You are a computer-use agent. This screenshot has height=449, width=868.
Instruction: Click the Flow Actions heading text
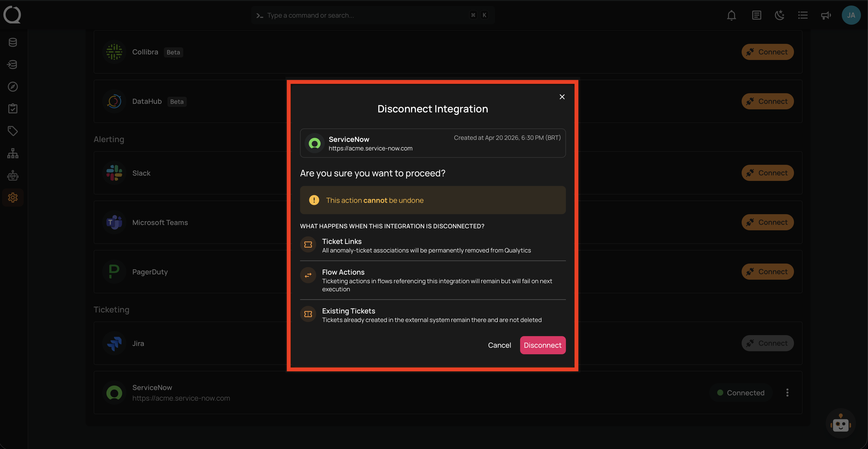(x=343, y=272)
